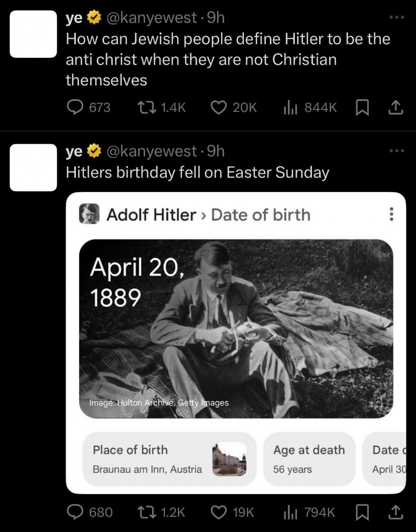
Task: Open more options for the Easter Sunday tweet
Action: (x=396, y=151)
